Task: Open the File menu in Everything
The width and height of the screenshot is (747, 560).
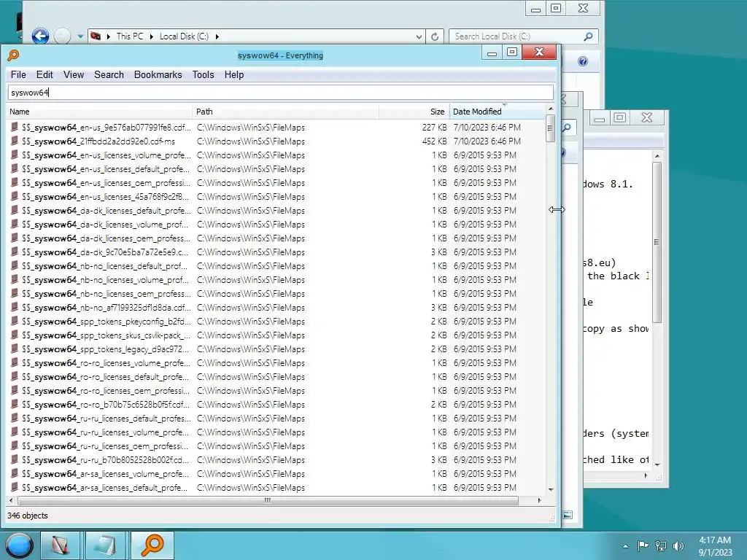Action: pos(18,75)
